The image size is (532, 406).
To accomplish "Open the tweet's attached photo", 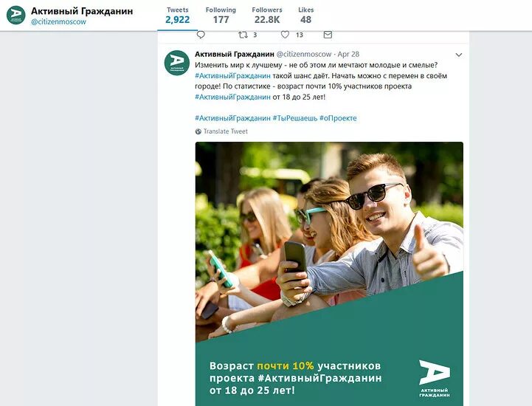I will [x=329, y=274].
